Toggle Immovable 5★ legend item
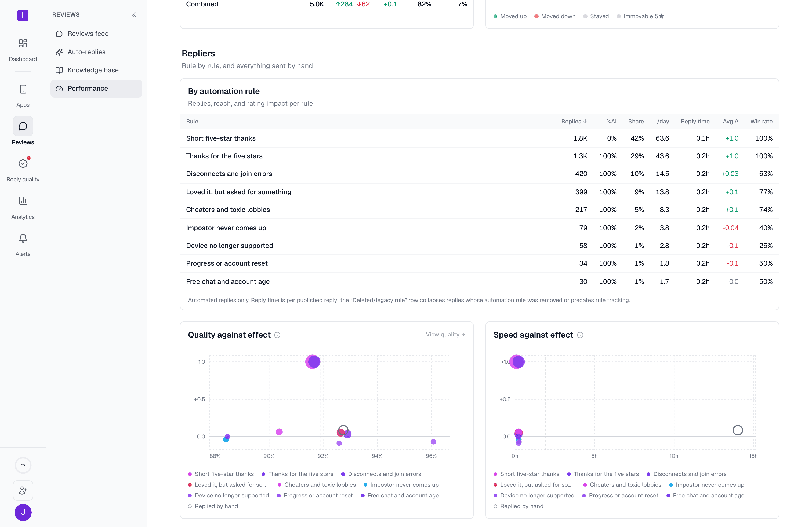Screen dimensions: 812x527 pos(640,16)
